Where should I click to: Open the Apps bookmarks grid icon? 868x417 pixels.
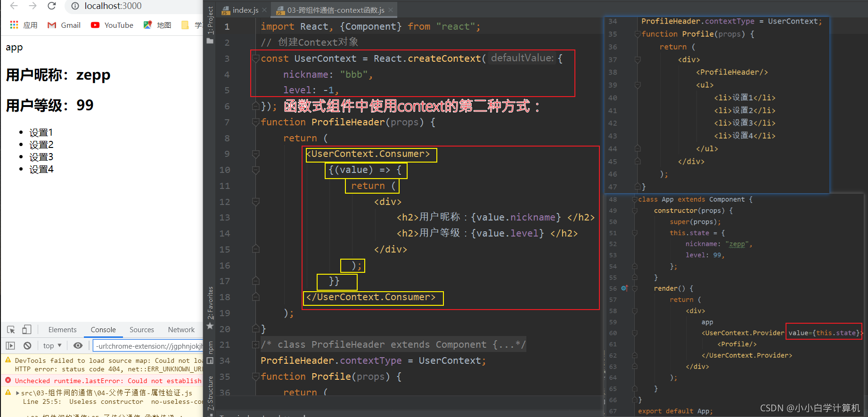(14, 25)
